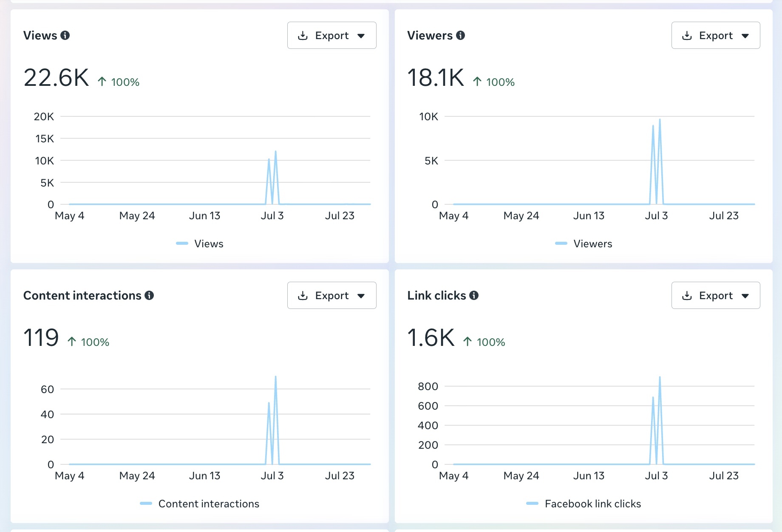The width and height of the screenshot is (782, 532).
Task: Toggle the Facebook link clicks legend series
Action: tap(584, 504)
